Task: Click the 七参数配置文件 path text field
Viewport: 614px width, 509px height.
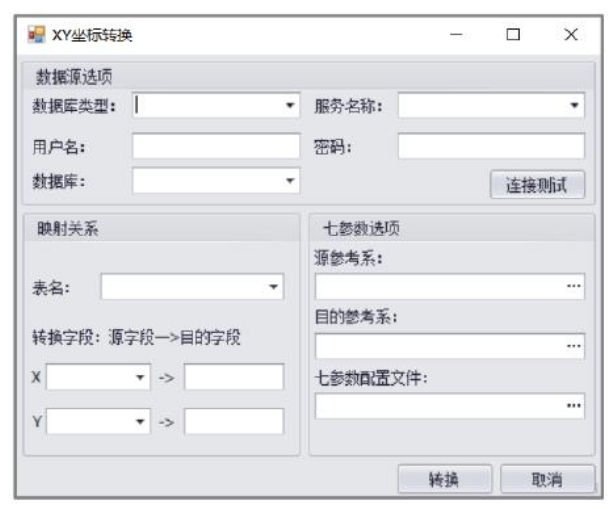Action: (x=437, y=406)
